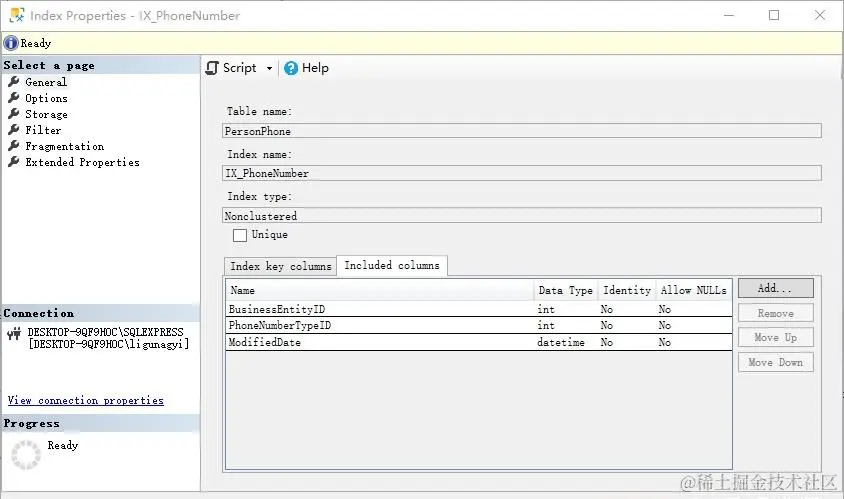
Task: Click the Name column header
Action: pos(379,290)
